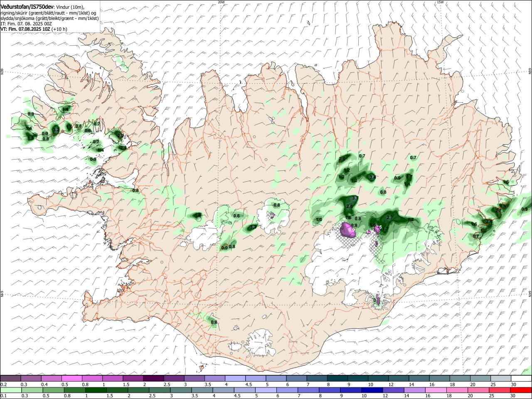Image resolution: width=532 pixels, height=399 pixels.
Task: Click the first snow legend swatch at 0.2
Action: (10, 378)
